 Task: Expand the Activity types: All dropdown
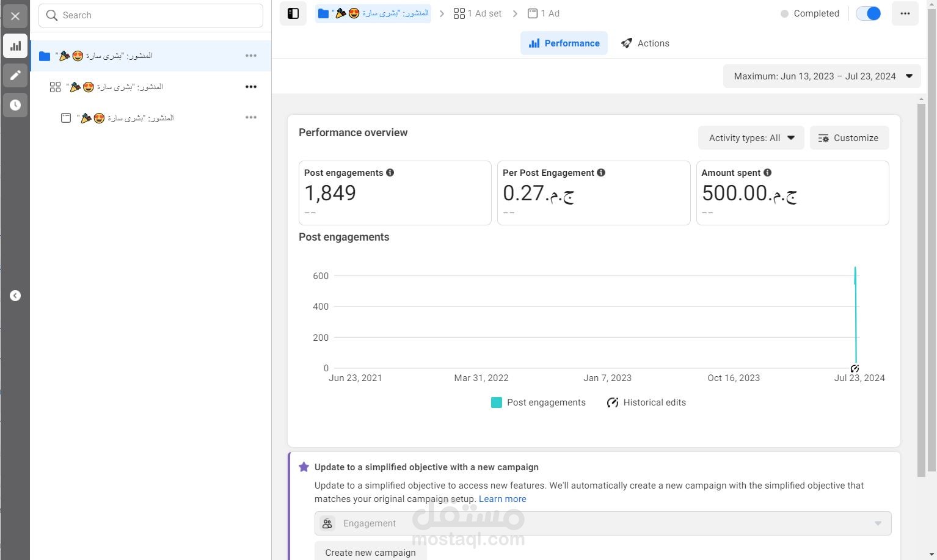click(x=751, y=138)
